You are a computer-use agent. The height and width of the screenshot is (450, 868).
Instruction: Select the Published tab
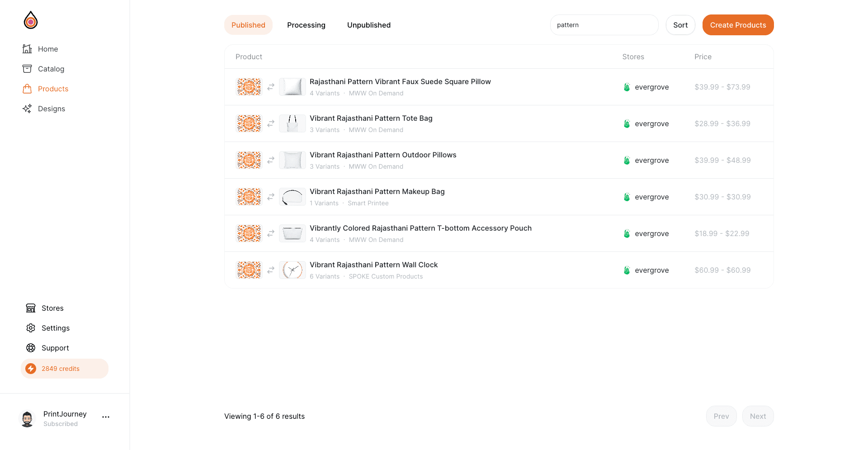[x=248, y=25]
